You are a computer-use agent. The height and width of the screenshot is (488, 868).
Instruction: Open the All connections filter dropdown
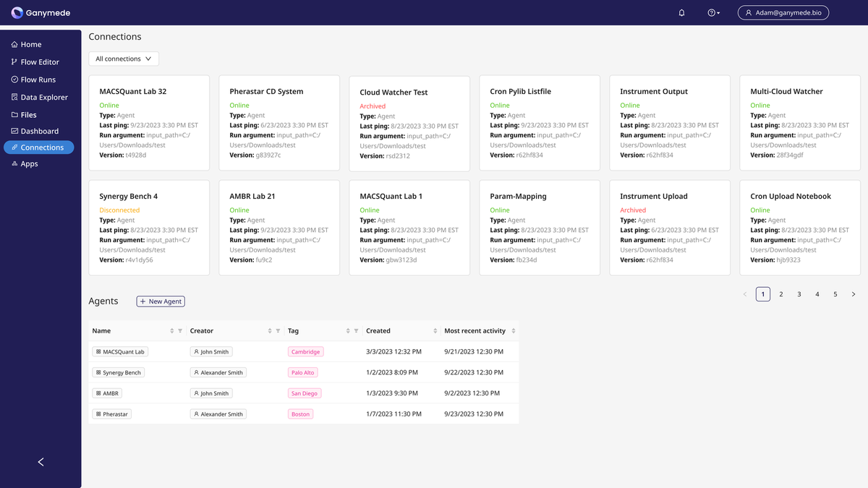[x=123, y=59]
